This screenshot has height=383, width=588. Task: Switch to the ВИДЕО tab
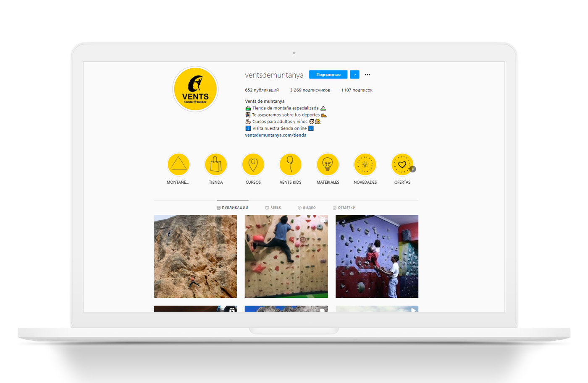[x=307, y=208]
